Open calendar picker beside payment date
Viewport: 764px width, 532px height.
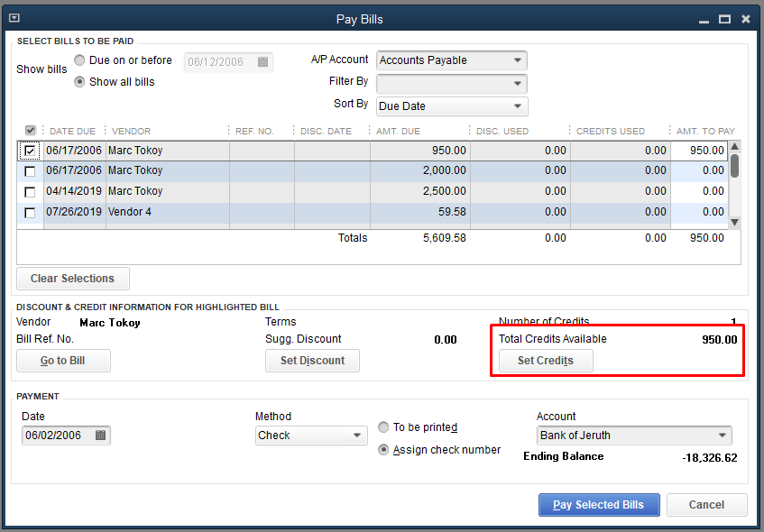pos(100,436)
